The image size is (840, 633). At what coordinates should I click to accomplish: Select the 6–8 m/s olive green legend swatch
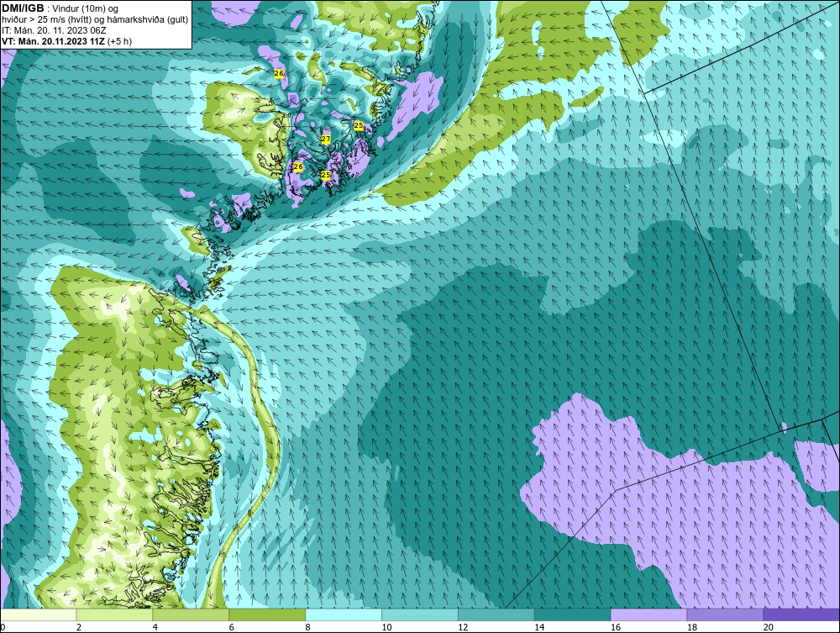tap(267, 615)
